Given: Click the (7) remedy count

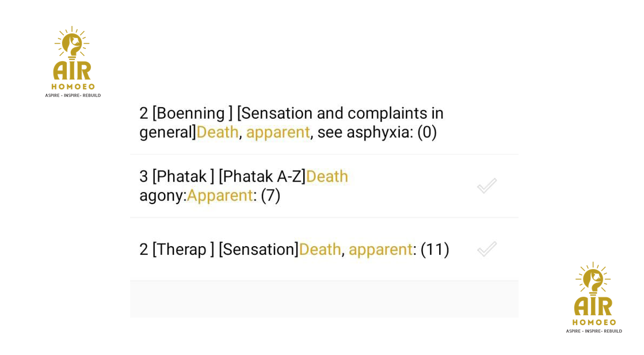Looking at the screenshot, I should click(x=270, y=195).
